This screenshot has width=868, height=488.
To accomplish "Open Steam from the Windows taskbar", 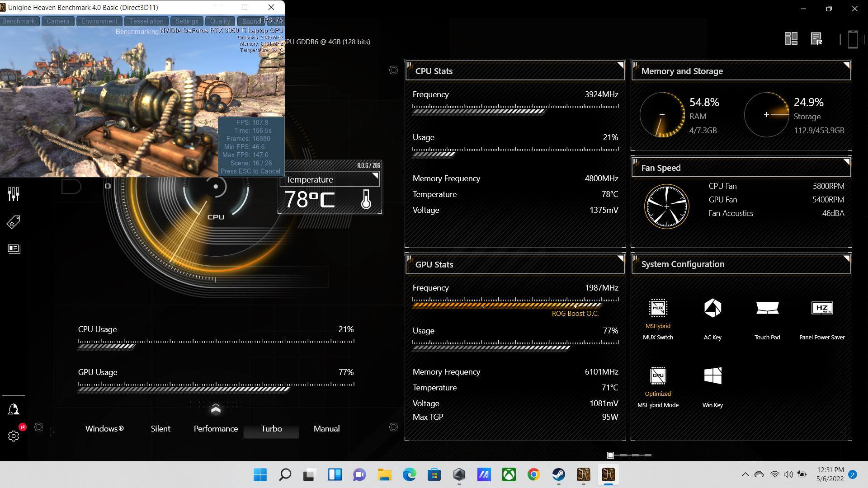I will [x=559, y=474].
